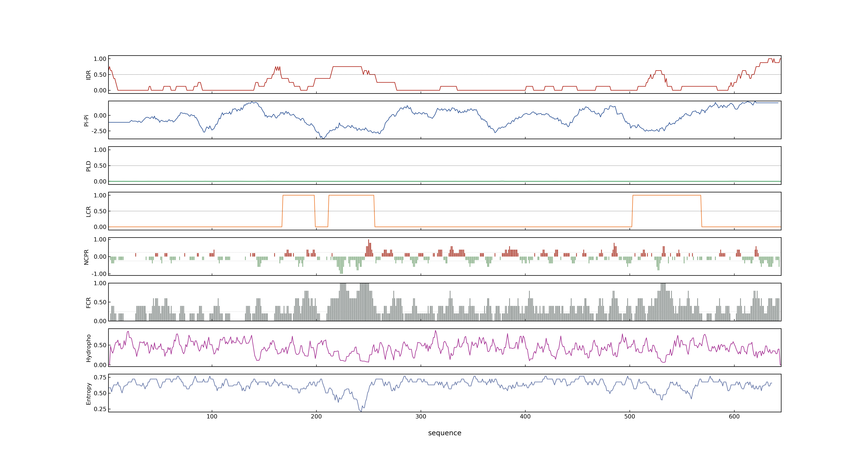Screen dimensions: 868x463
Task: Click the third LCR plateau near residue 530
Action: pyautogui.click(x=667, y=195)
